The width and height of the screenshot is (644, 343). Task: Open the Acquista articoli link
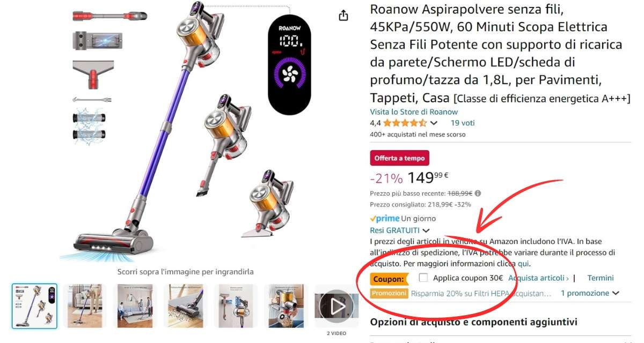point(538,278)
